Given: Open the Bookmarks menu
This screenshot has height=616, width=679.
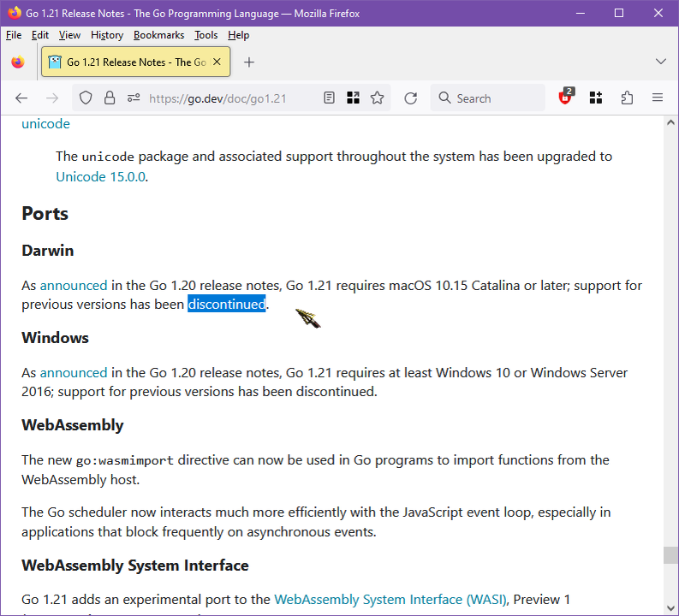Looking at the screenshot, I should click(158, 35).
